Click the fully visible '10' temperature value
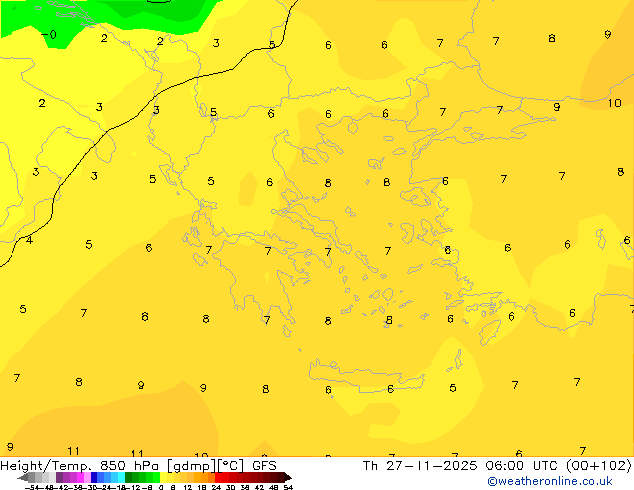The height and width of the screenshot is (490, 634). click(614, 103)
